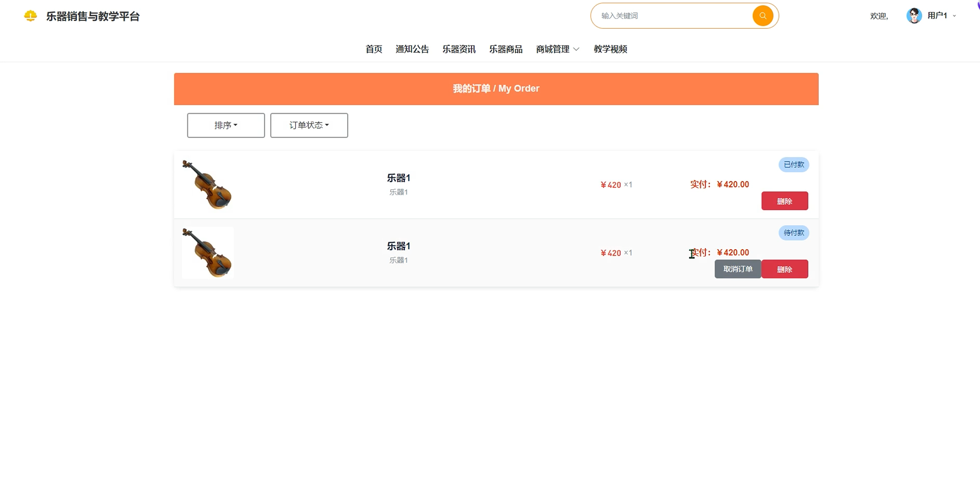Image resolution: width=980 pixels, height=479 pixels.
Task: Expand the 用户1 account dropdown arrow
Action: tap(954, 16)
